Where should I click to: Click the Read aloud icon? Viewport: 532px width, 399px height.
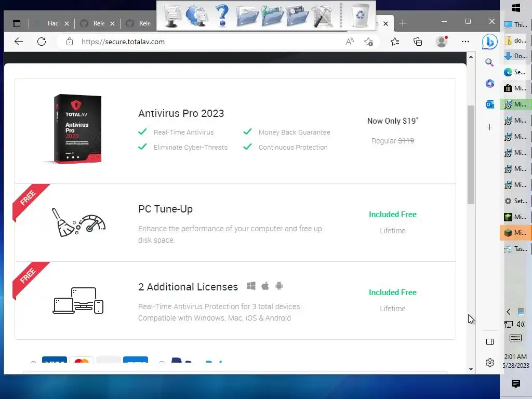click(350, 42)
